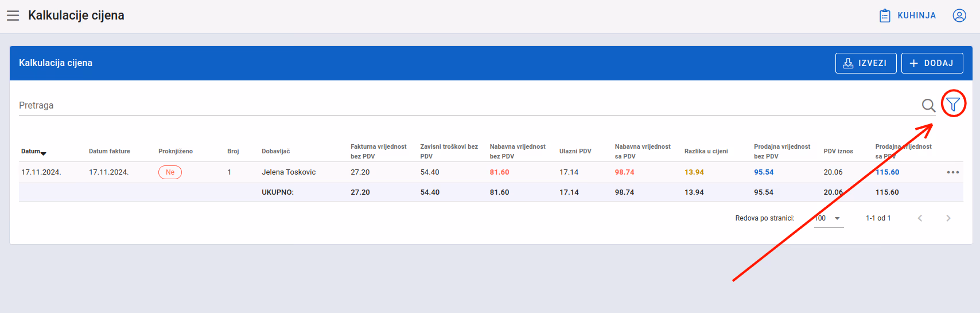Sort by Razlika u cijeni header
The image size is (980, 313).
[x=706, y=152]
